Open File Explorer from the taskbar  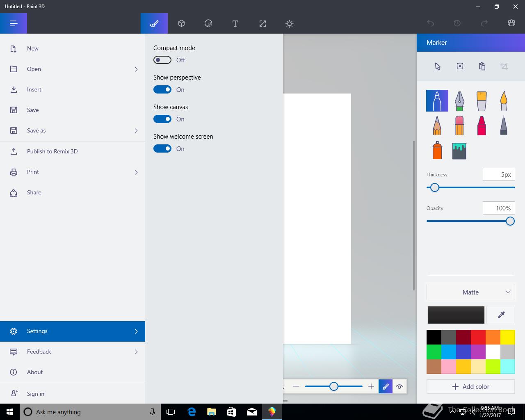(x=212, y=412)
